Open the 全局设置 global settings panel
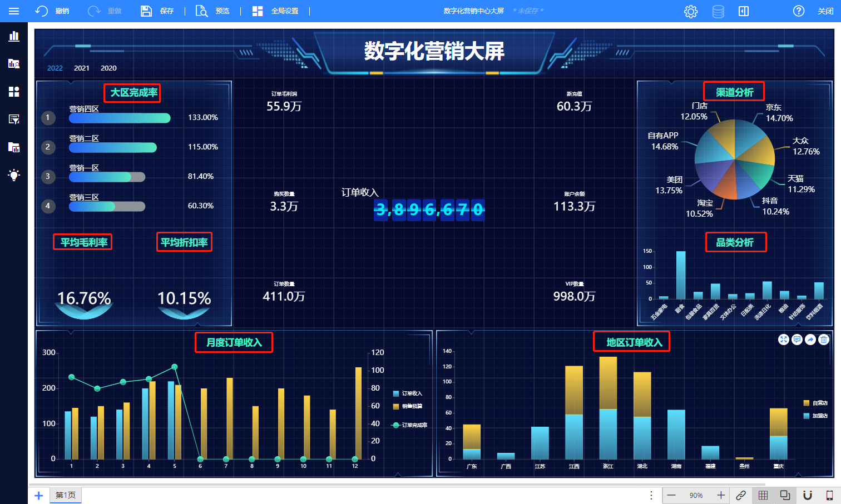This screenshot has height=504, width=841. click(276, 11)
